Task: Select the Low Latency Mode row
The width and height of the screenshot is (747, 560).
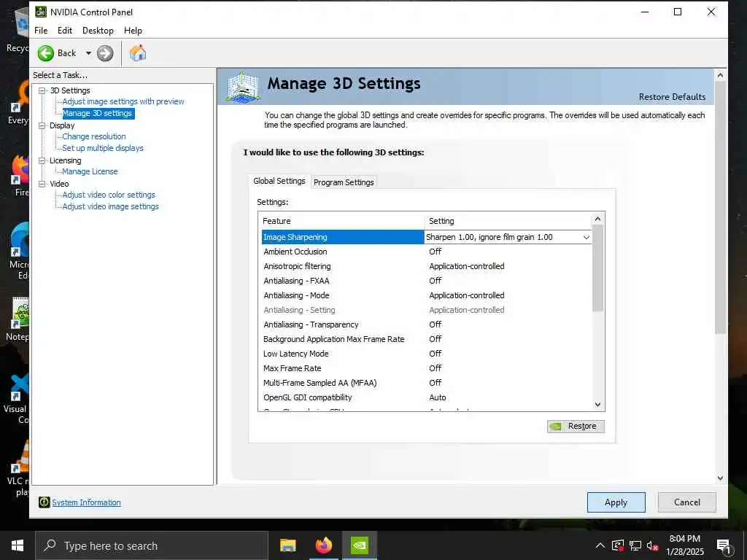Action: [426, 354]
